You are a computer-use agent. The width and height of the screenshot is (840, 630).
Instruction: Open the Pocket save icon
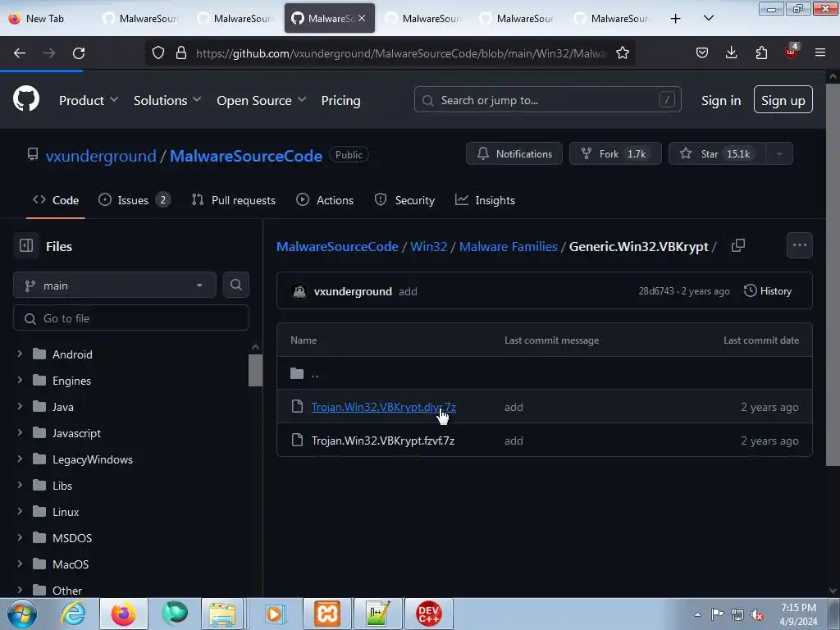tap(702, 53)
